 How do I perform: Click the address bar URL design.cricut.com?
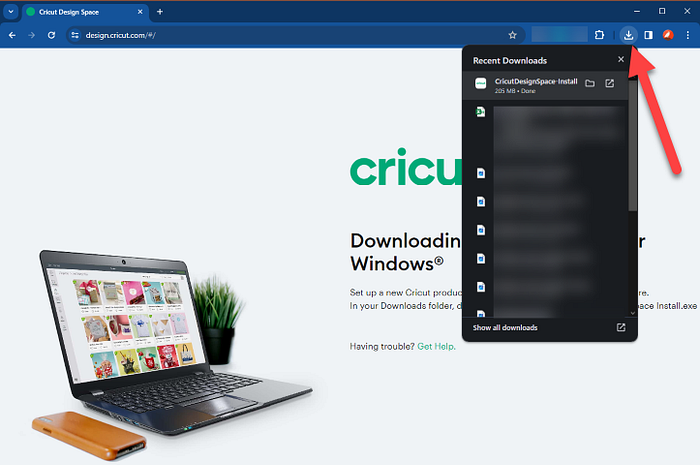121,35
